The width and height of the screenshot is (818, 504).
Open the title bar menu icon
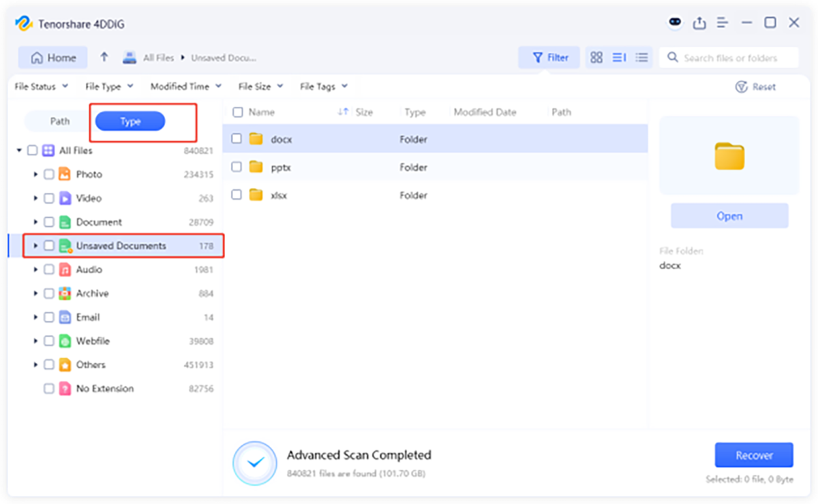(723, 23)
